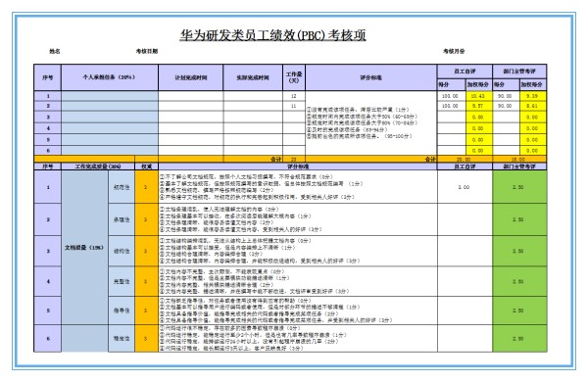The width and height of the screenshot is (588, 382).
Task: Select the 考核月份 label cell
Action: (x=454, y=51)
